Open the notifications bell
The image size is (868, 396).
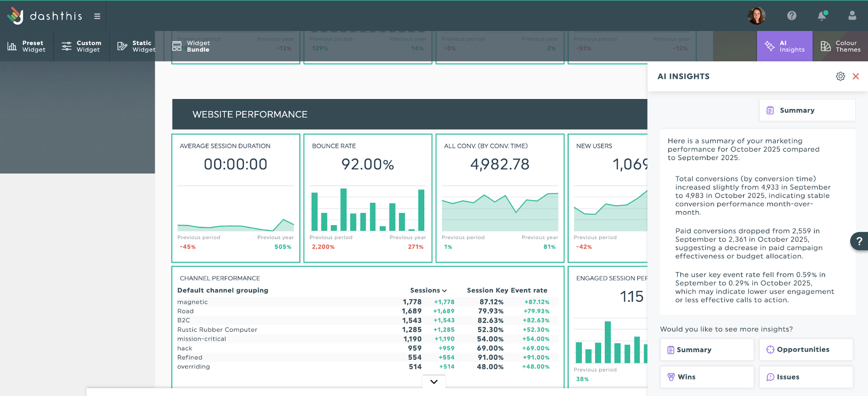tap(822, 16)
